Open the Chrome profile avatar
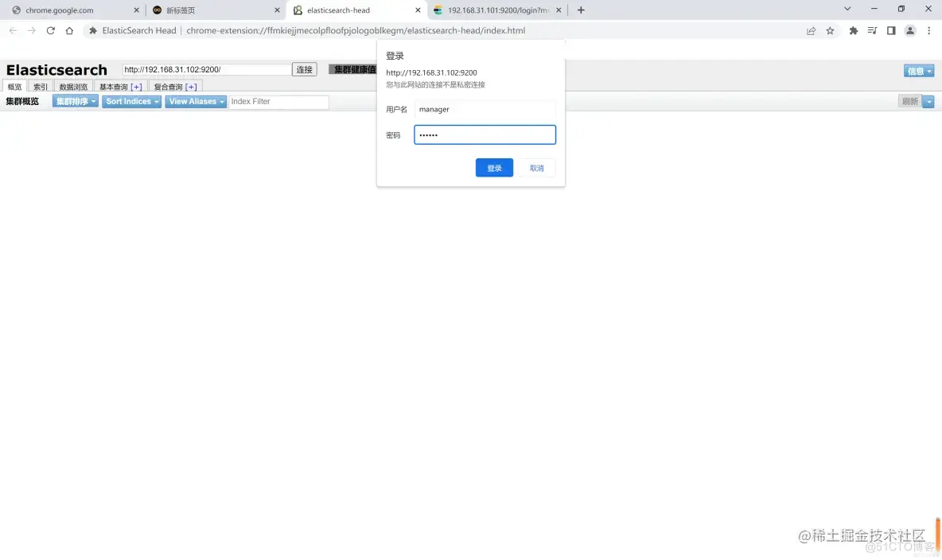942x560 pixels. coord(910,31)
